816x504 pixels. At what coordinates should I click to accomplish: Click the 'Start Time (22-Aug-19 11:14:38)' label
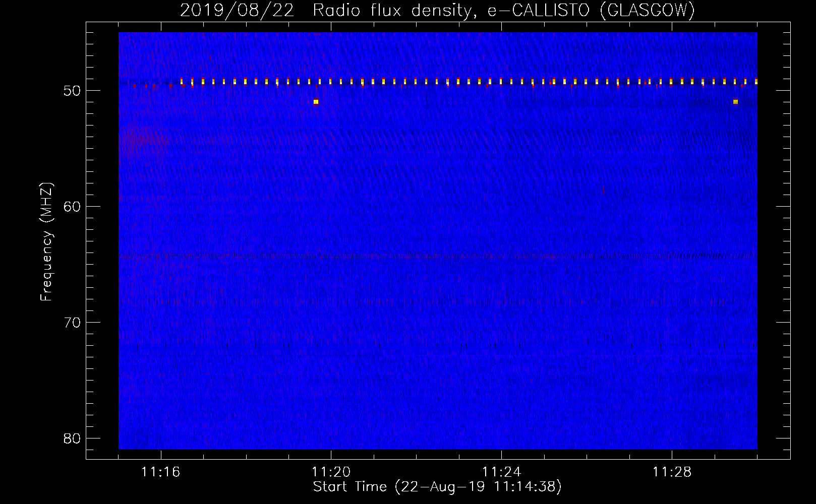click(437, 487)
